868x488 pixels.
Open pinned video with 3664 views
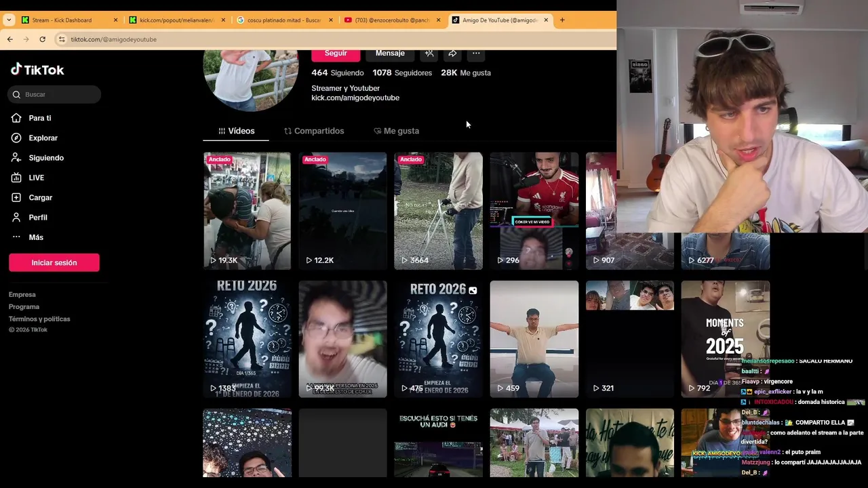[439, 211]
